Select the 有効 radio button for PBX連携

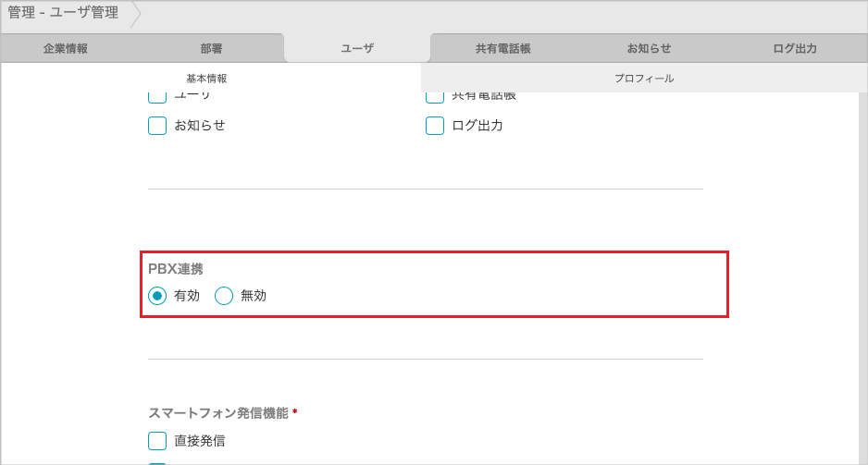point(157,296)
